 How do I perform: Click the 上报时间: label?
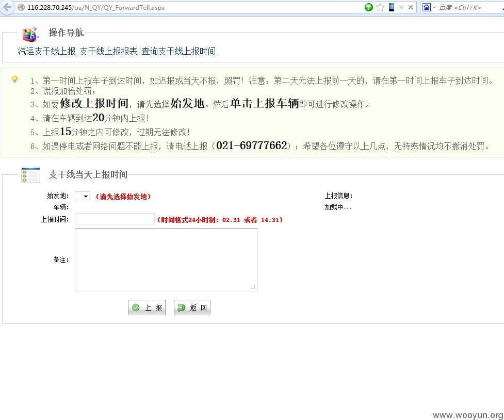(55, 220)
